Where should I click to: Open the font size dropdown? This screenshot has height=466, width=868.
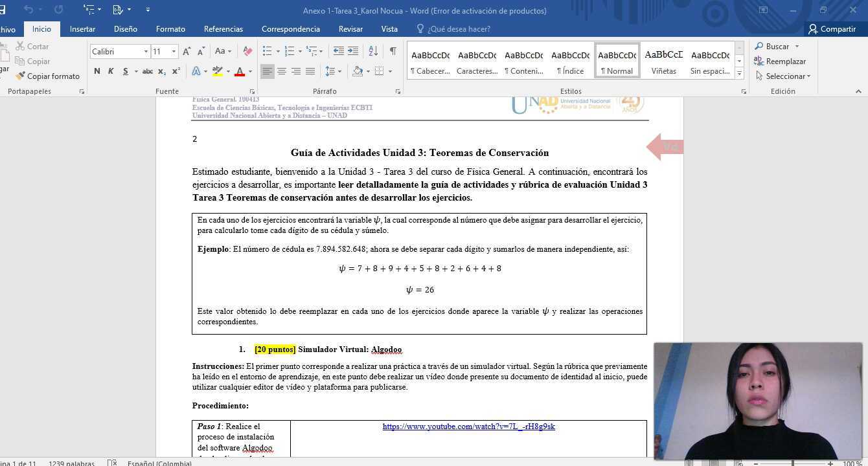coord(173,51)
